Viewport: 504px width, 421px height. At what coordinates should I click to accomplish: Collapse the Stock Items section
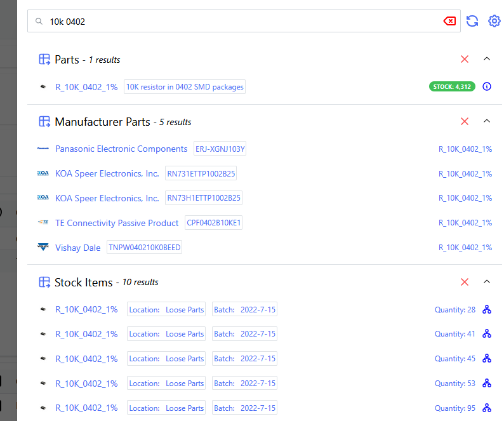click(x=487, y=282)
